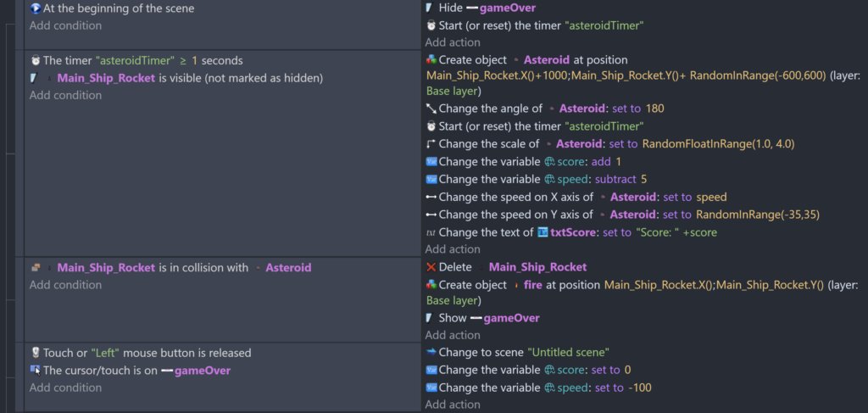The width and height of the screenshot is (868, 413).
Task: Click the timer icon beside the asteroidTimer condition
Action: click(x=35, y=60)
